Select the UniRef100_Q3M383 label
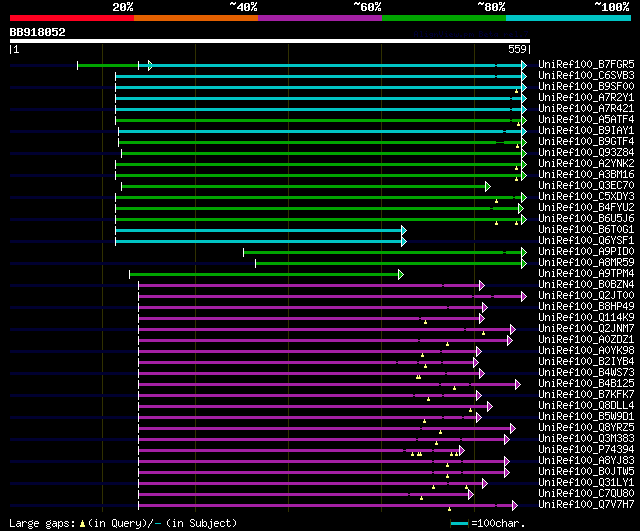The height and width of the screenshot is (531, 640). [586, 439]
